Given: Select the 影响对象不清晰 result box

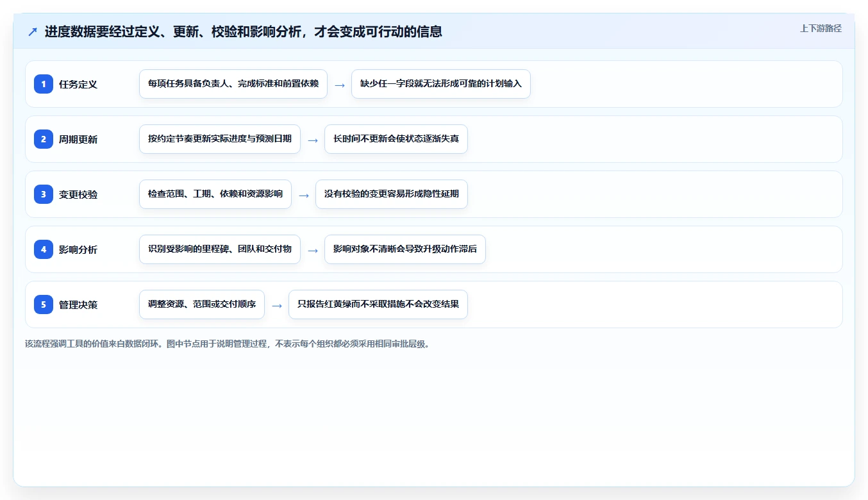Looking at the screenshot, I should pos(405,249).
